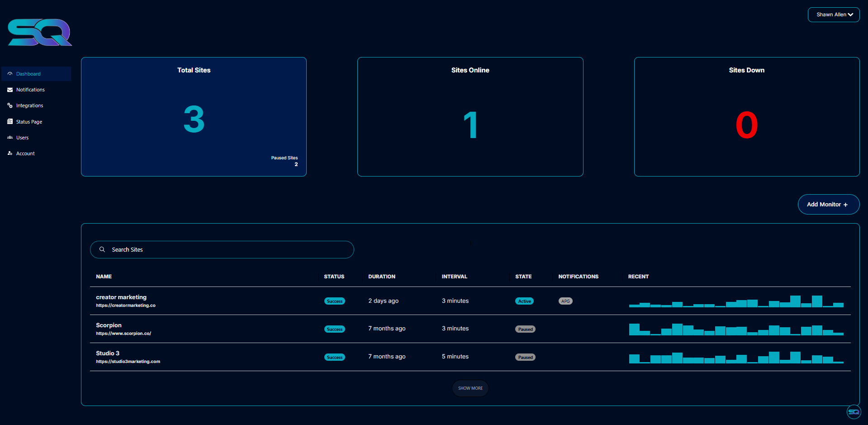Click the Success status badge for Studio 3

tap(335, 358)
